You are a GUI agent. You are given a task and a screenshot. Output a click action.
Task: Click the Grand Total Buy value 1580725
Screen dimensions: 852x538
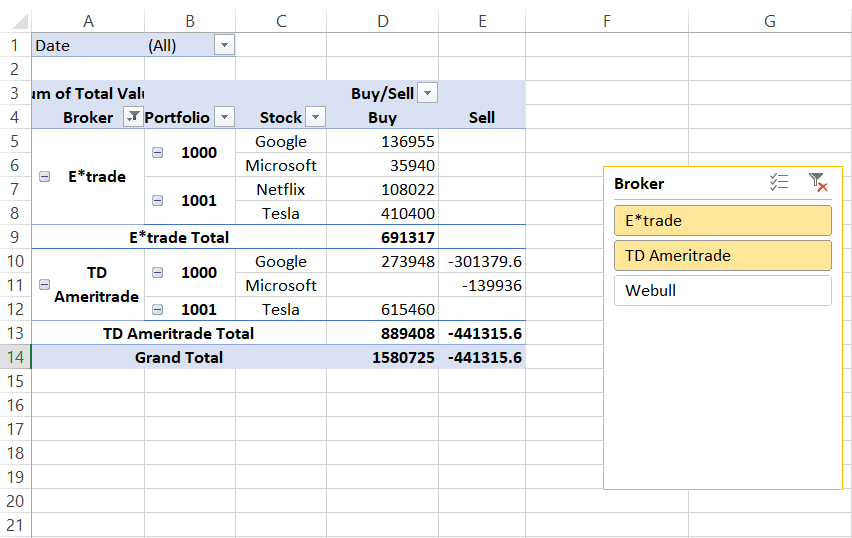(382, 357)
